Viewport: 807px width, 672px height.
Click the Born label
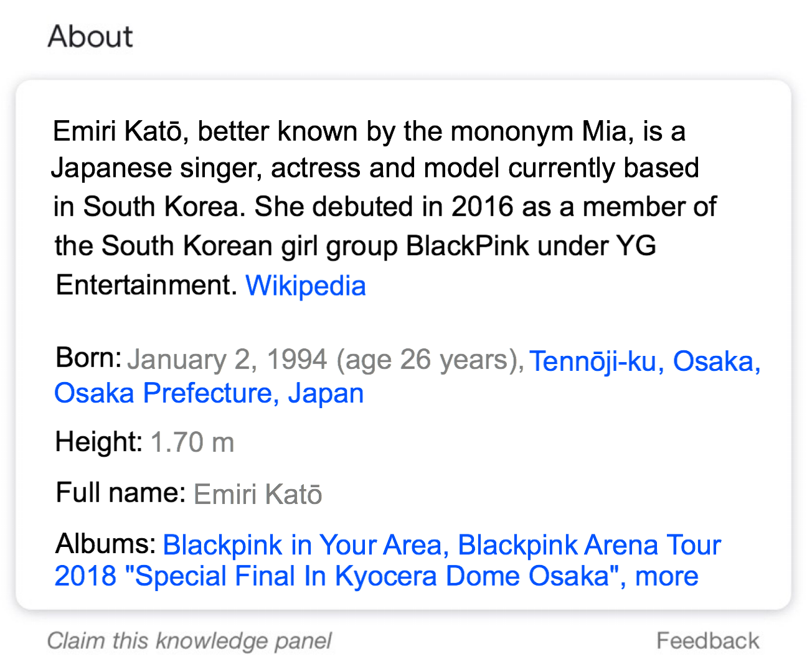tap(88, 358)
